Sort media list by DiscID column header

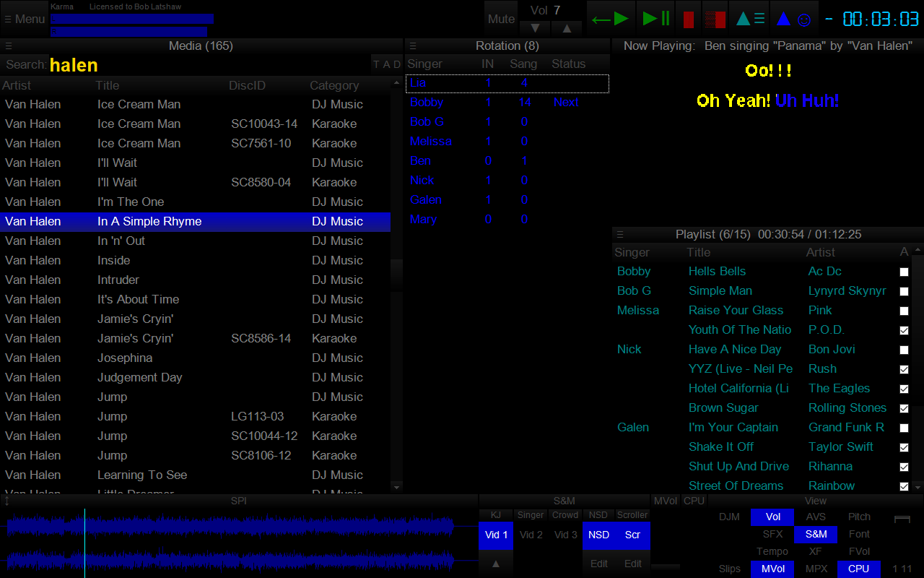[247, 85]
